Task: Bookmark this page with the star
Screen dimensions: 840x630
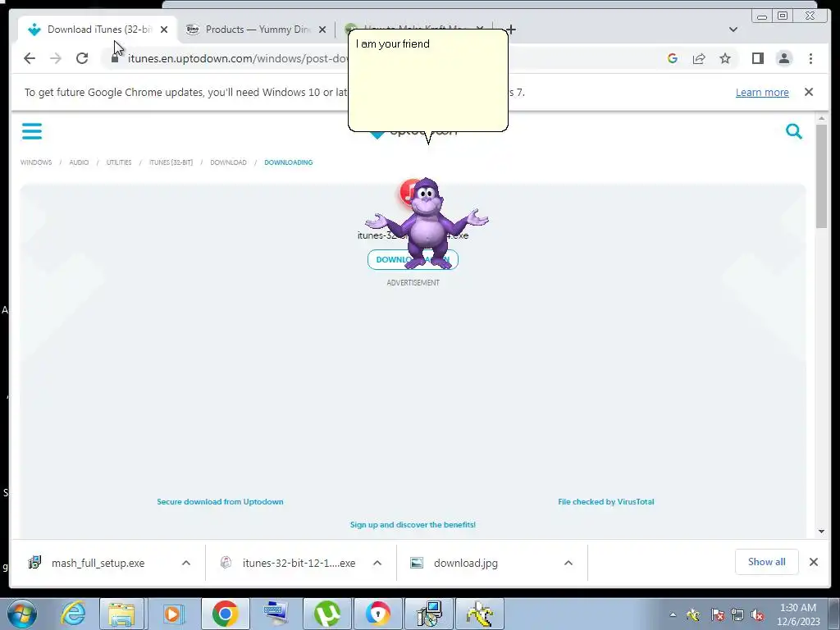Action: pyautogui.click(x=725, y=58)
